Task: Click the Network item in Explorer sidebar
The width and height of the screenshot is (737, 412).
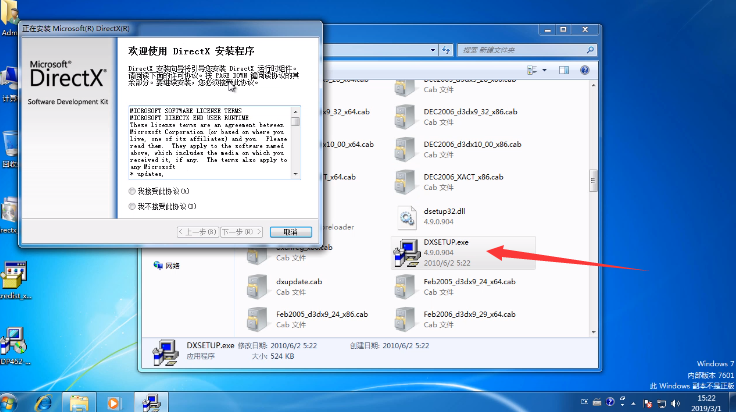Action: click(167, 265)
